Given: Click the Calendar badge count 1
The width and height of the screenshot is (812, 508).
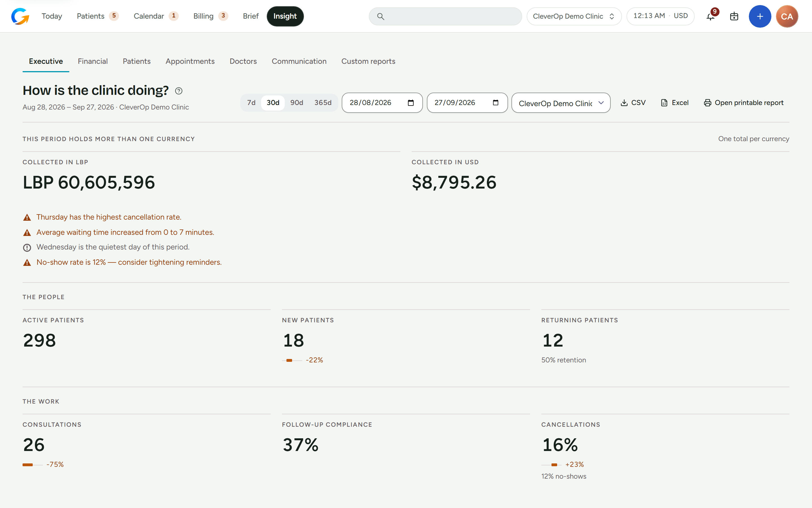Looking at the screenshot, I should click(x=173, y=16).
